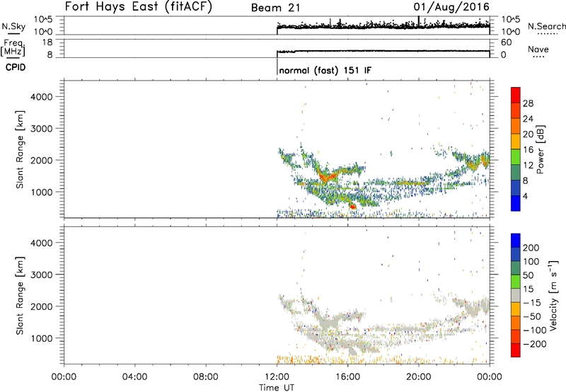Click the velocity panel 'Slant Range [km]' label
The height and width of the screenshot is (392, 566).
[x=20, y=296]
